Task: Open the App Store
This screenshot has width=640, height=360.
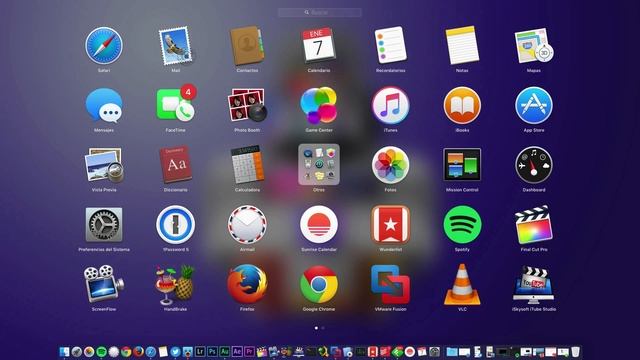Action: pos(534,105)
